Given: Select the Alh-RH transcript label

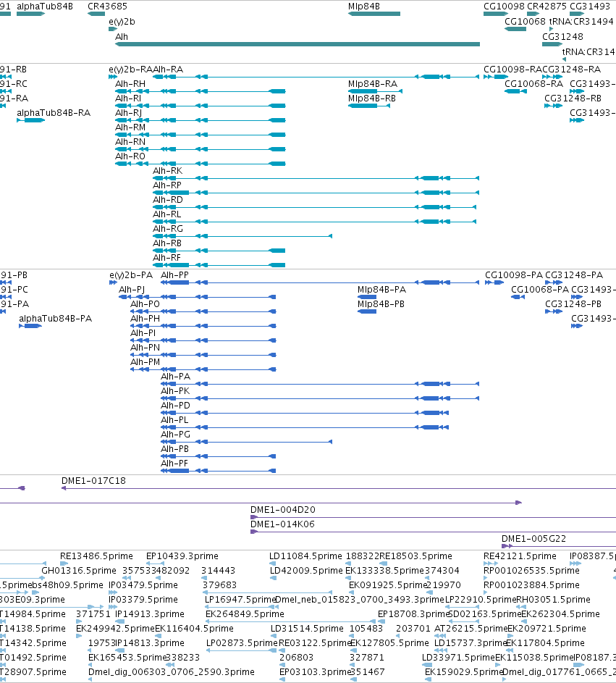Looking at the screenshot, I should (x=130, y=83).
